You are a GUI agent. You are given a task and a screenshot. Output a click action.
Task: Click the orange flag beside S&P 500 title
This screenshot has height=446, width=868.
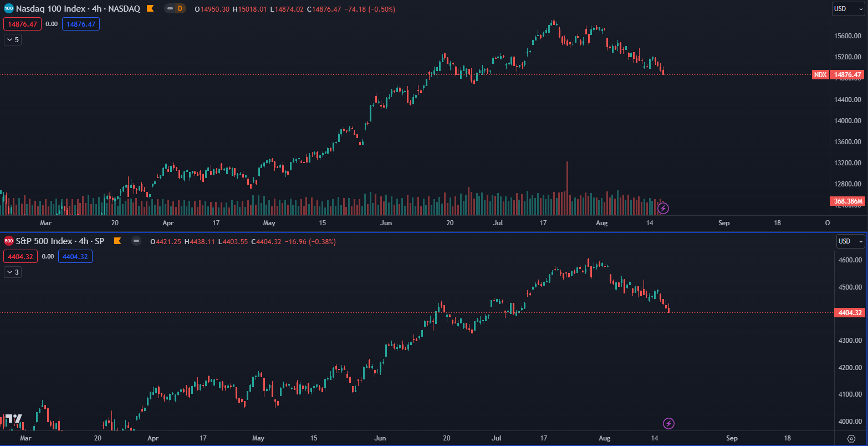point(117,241)
